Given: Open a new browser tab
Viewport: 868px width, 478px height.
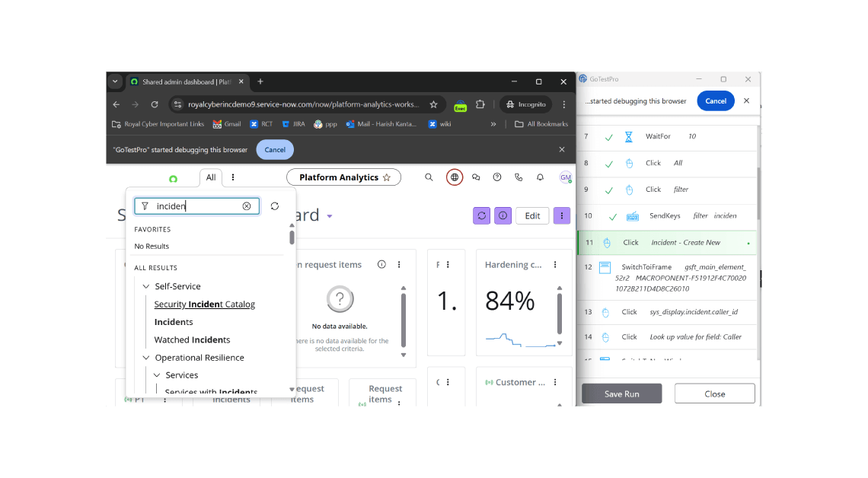Looking at the screenshot, I should pyautogui.click(x=260, y=81).
